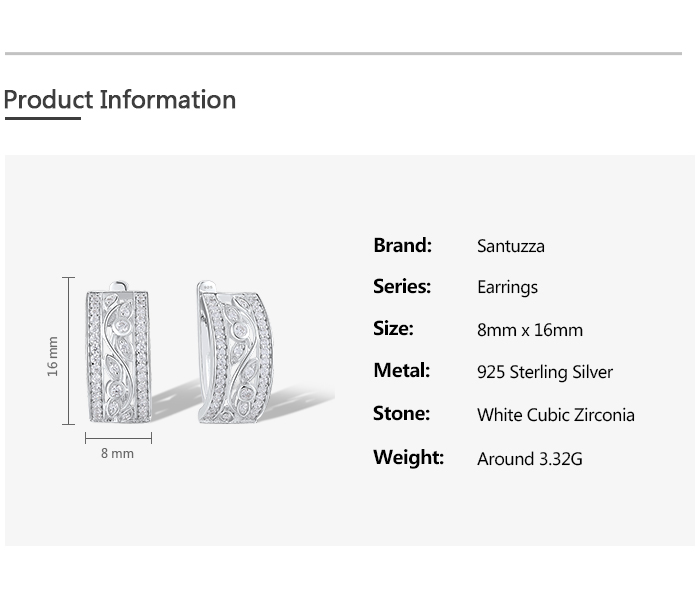
Task: Click the Stone: label
Action: coord(401,414)
